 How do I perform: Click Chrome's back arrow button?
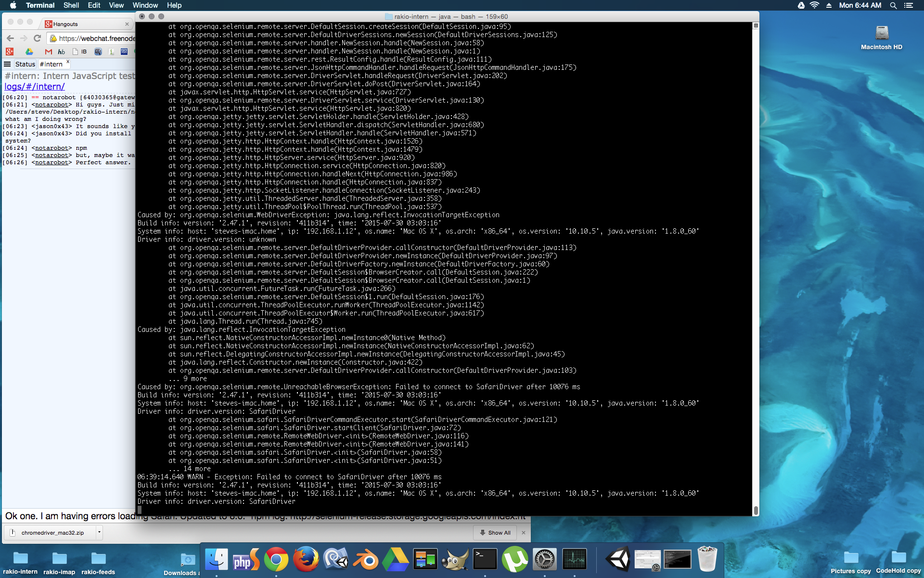(x=11, y=38)
